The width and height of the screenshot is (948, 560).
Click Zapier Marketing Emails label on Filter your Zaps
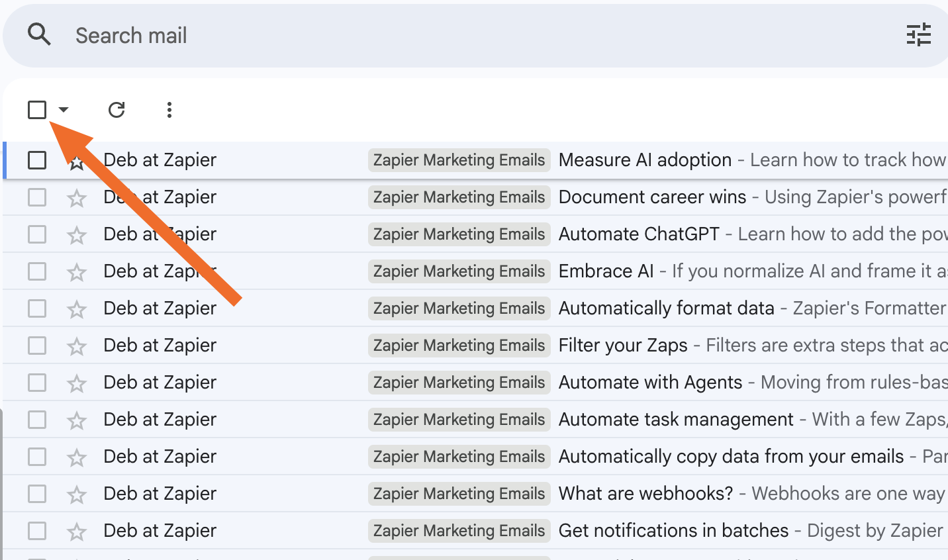coord(459,346)
